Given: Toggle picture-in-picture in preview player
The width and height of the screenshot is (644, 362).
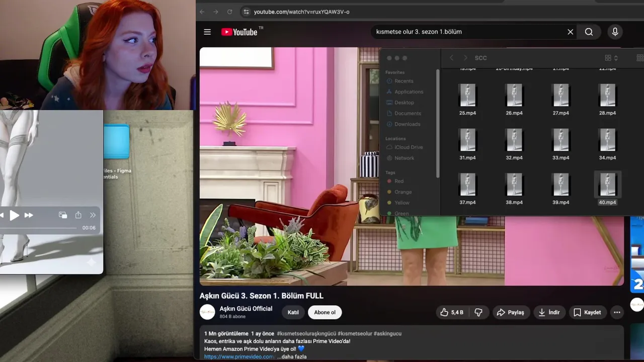Looking at the screenshot, I should [63, 215].
